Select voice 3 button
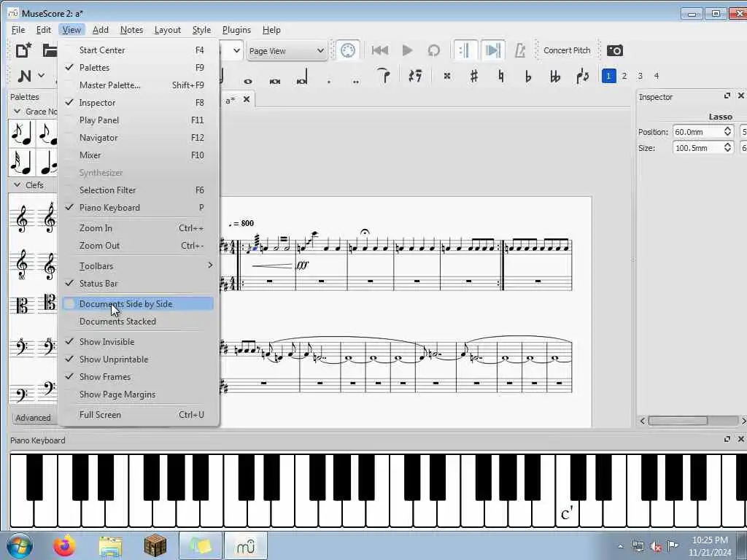 [640, 76]
